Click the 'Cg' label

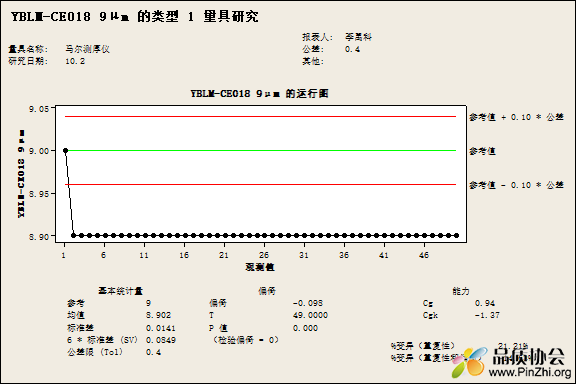428,303
